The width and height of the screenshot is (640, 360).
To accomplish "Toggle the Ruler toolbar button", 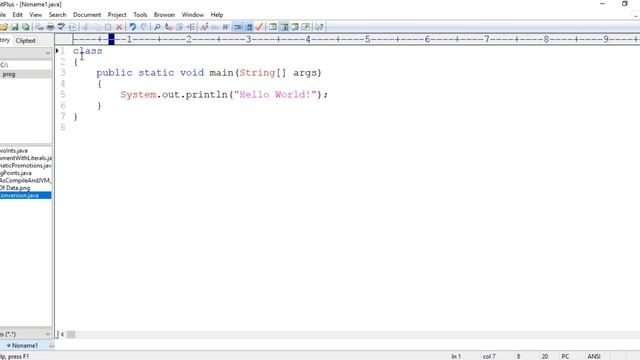I will 237,27.
